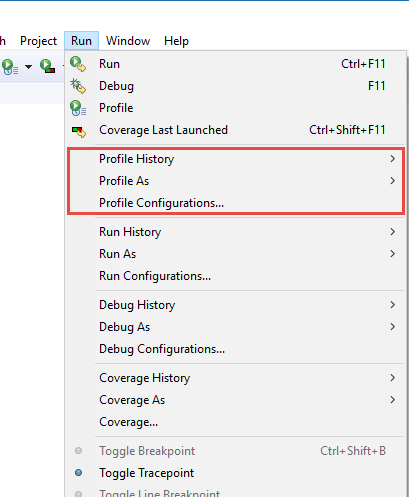This screenshot has height=497, width=409.
Task: Click the Debug bug icon in menu
Action: (78, 86)
